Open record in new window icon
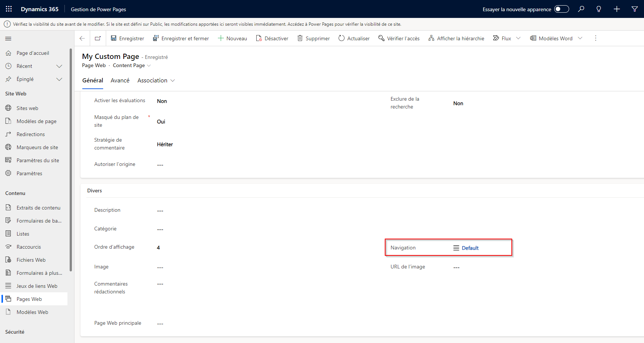Screen dimensions: 644x343 point(98,38)
